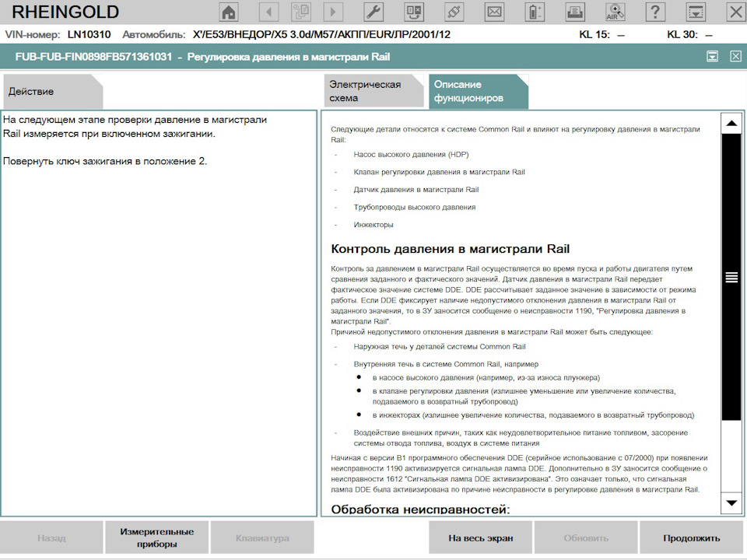Click the RHEINGOLD logo text

[65, 12]
